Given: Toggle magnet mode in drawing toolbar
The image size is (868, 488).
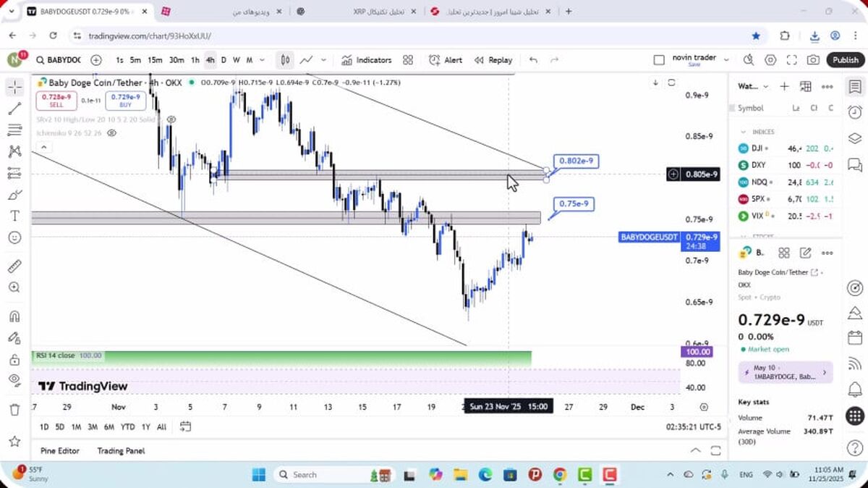Looking at the screenshot, I should pos(14,316).
